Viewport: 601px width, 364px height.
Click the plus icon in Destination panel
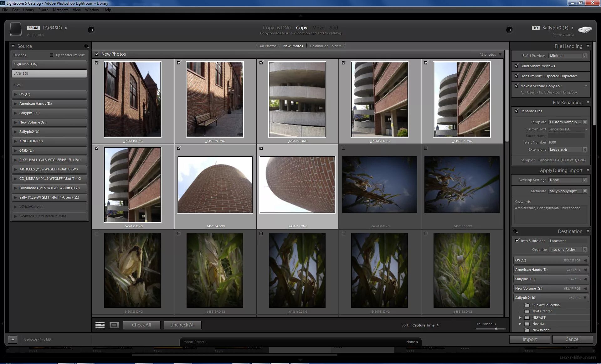(515, 231)
